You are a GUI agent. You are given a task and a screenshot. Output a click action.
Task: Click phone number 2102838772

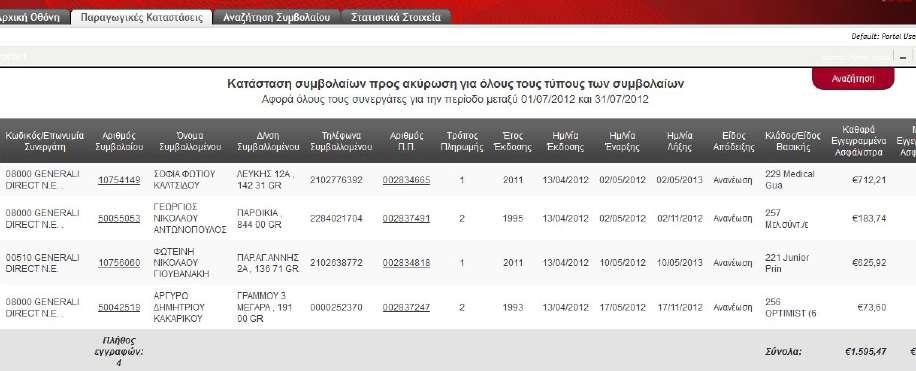[336, 263]
